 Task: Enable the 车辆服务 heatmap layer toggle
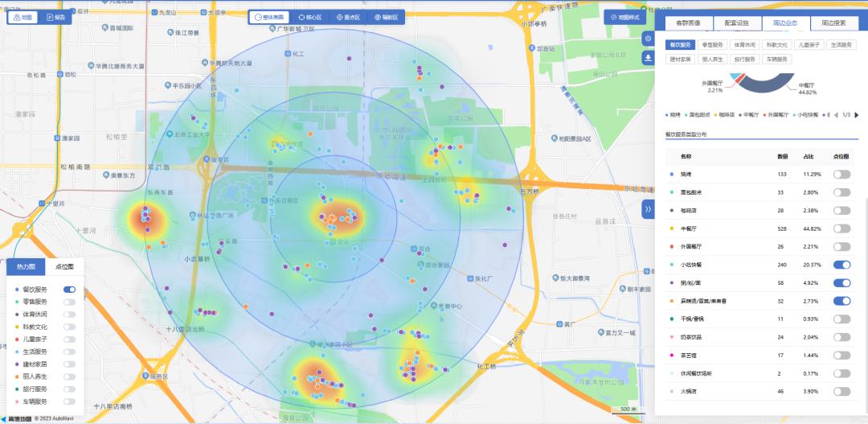[x=70, y=401]
